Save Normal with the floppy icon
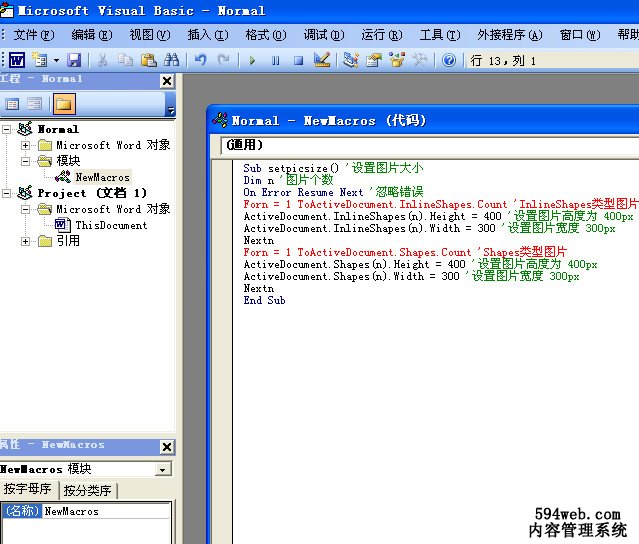The width and height of the screenshot is (639, 544). (x=74, y=60)
